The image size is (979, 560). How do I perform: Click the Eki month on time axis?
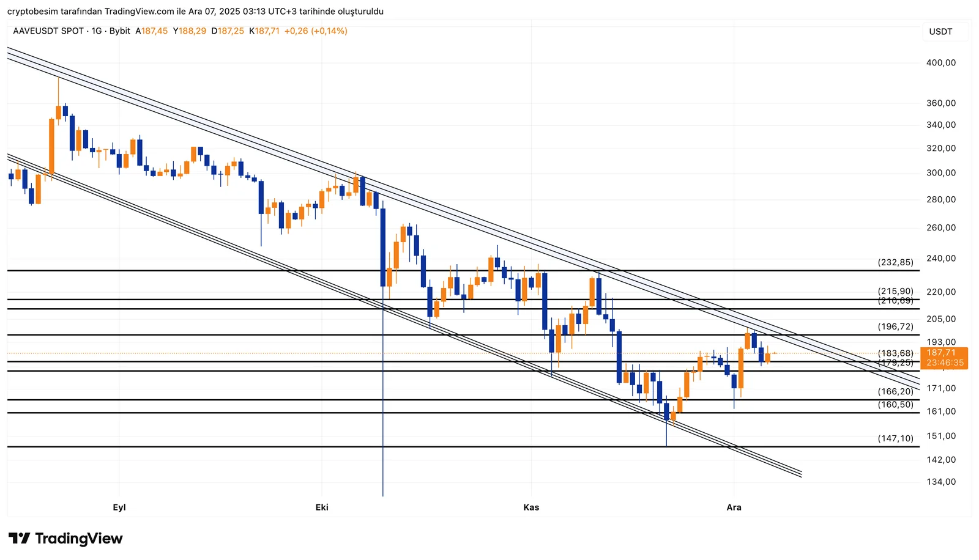322,507
